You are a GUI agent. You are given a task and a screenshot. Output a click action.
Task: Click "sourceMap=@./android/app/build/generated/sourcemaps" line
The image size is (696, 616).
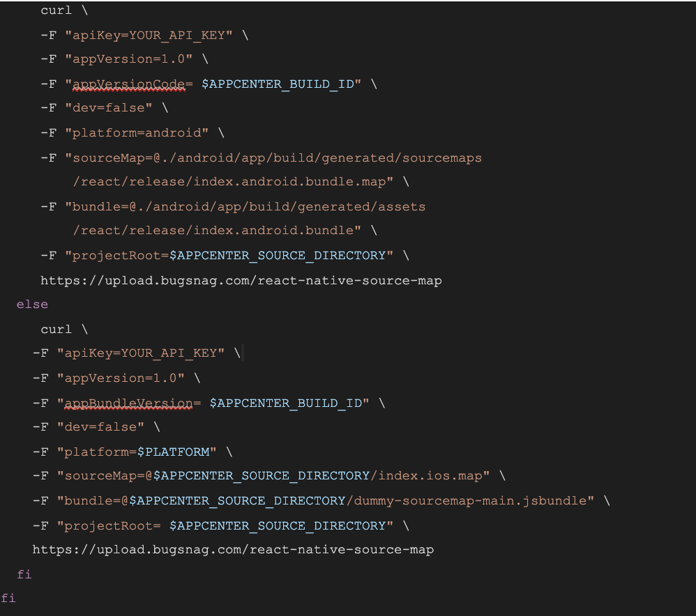tap(277, 158)
